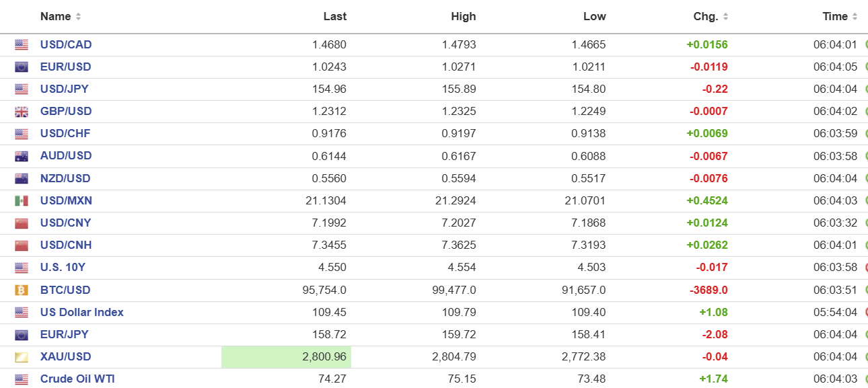Sort by Chg. column sort arrows
The width and height of the screenshot is (868, 388).
725,17
